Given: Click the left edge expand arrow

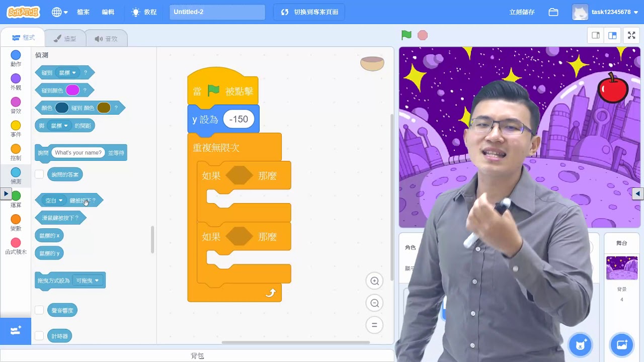Looking at the screenshot, I should (x=6, y=194).
